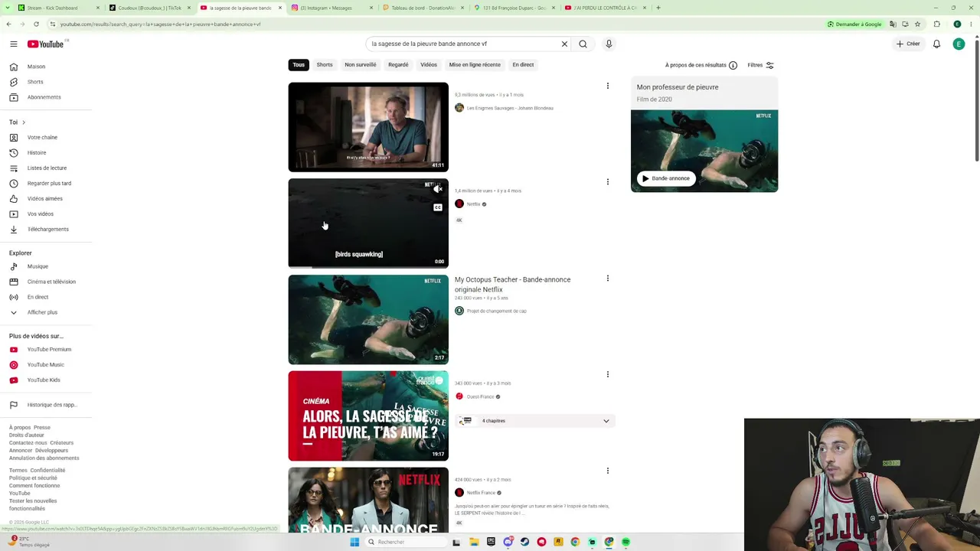The width and height of the screenshot is (980, 551).
Task: Play the Bande-annonce for Mon professeur de pieuvre
Action: point(666,178)
